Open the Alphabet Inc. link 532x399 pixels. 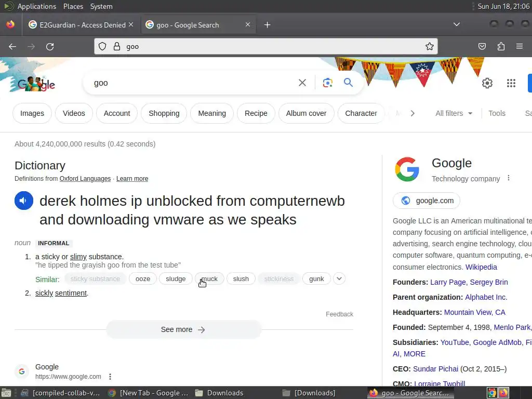pos(486,297)
